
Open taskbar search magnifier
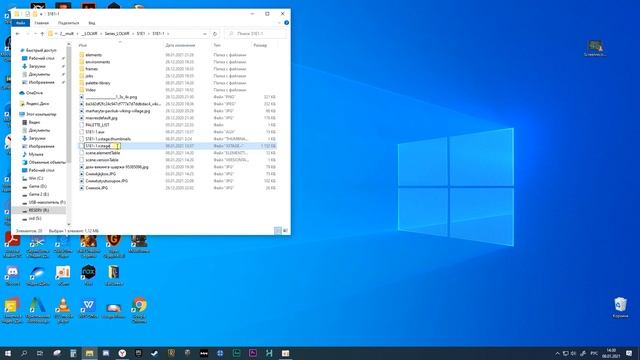pos(24,353)
